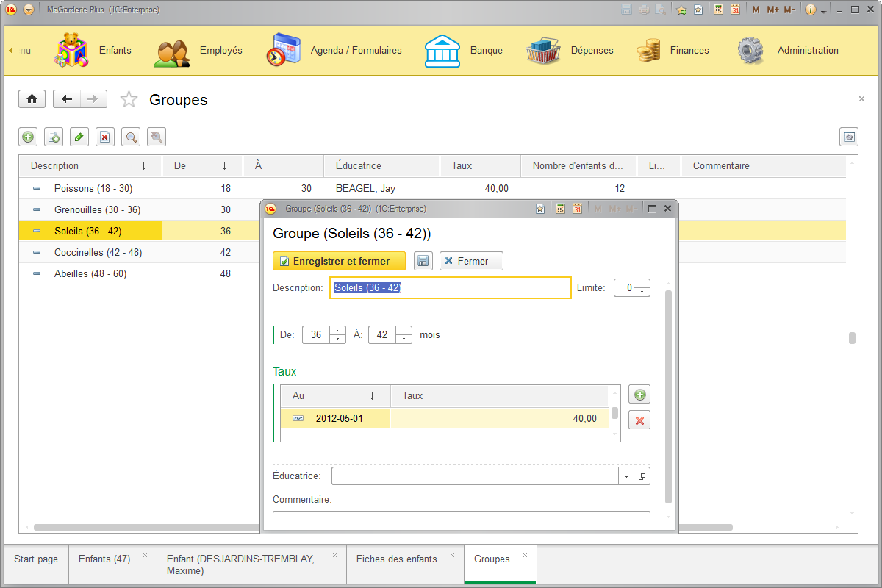
Task: Add a new group with the green plus icon
Action: pyautogui.click(x=28, y=137)
